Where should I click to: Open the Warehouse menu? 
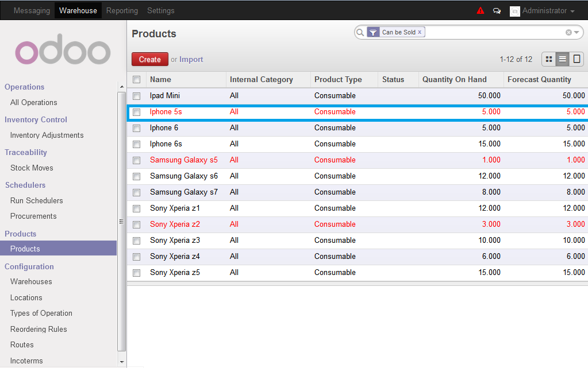[78, 10]
